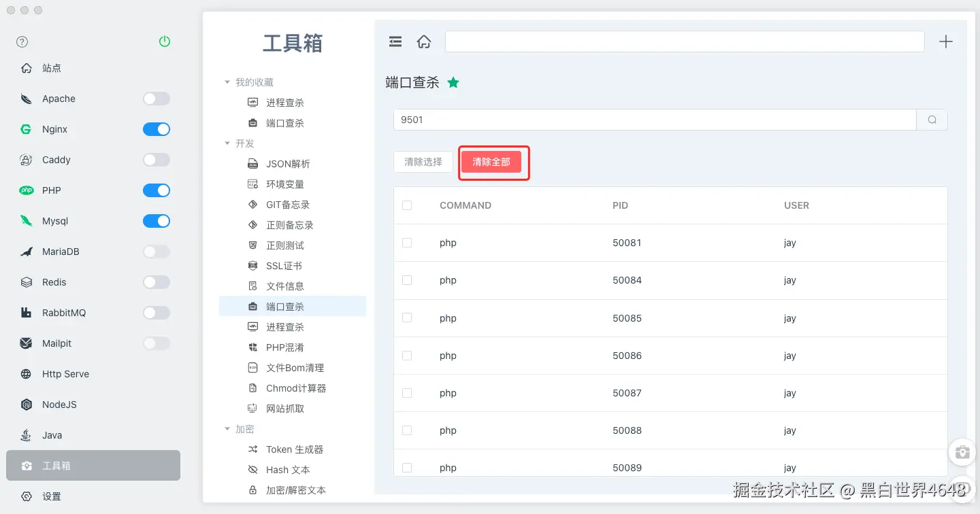Click the red 清除全部 button
Viewport: 980px width, 514px height.
point(491,162)
